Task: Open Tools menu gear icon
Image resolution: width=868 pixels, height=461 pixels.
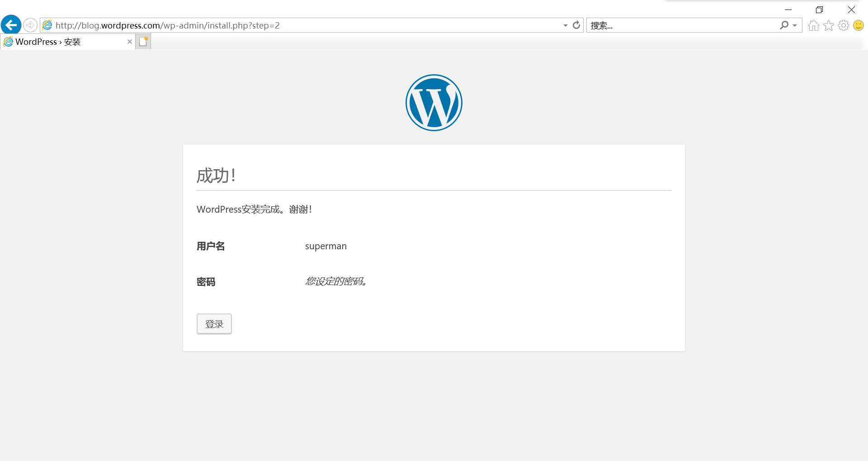Action: point(844,25)
